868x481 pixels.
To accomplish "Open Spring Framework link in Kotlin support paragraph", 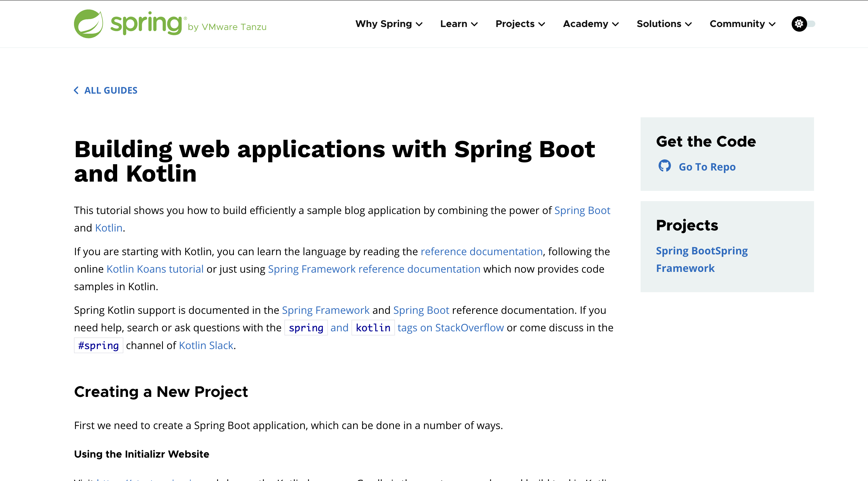I will point(326,310).
